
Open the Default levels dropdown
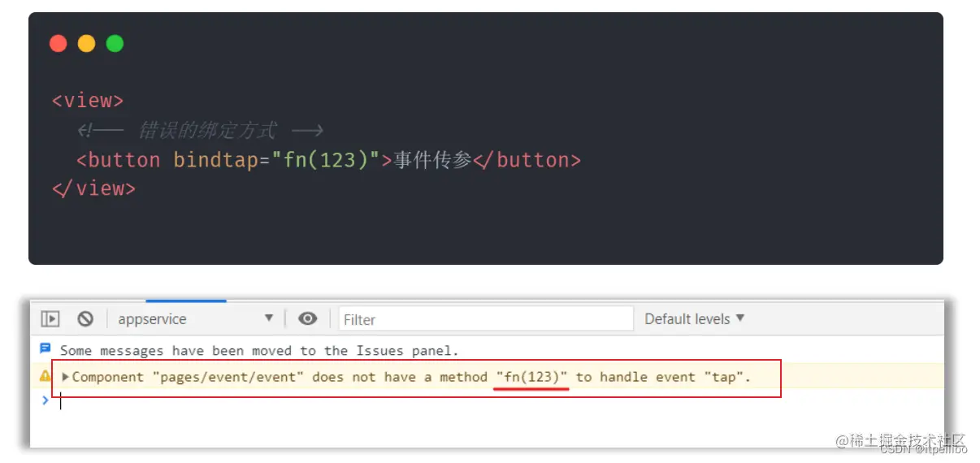point(695,318)
